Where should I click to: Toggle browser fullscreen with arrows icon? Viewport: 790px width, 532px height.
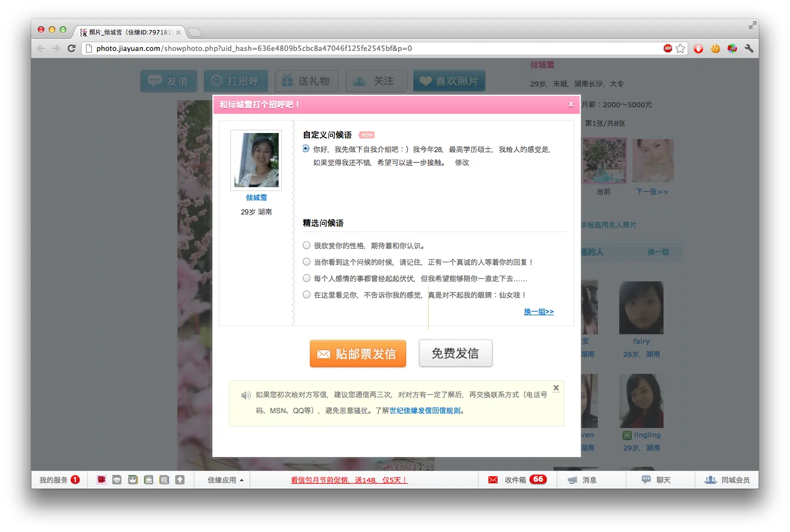tap(753, 25)
